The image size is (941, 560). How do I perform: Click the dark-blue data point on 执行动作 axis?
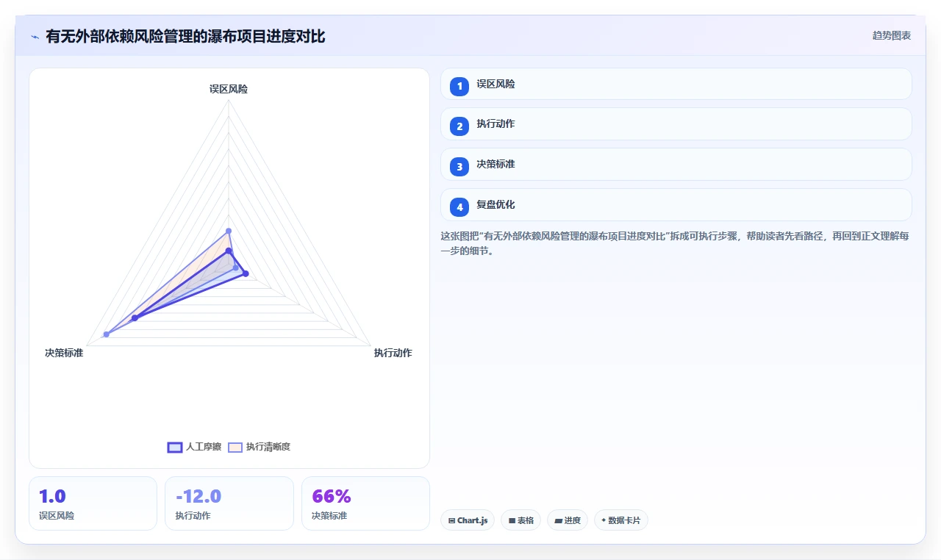[x=246, y=274]
